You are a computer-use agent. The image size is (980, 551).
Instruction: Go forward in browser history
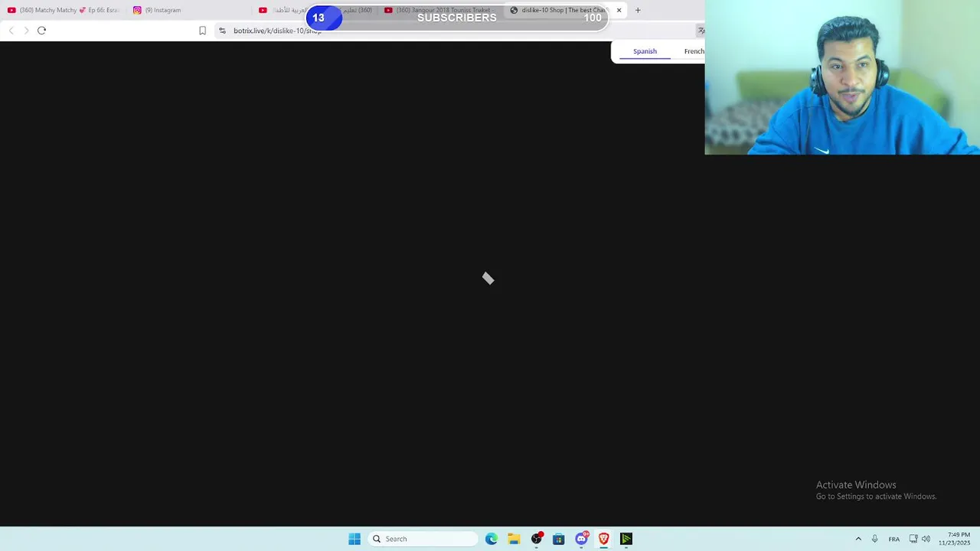tap(26, 31)
